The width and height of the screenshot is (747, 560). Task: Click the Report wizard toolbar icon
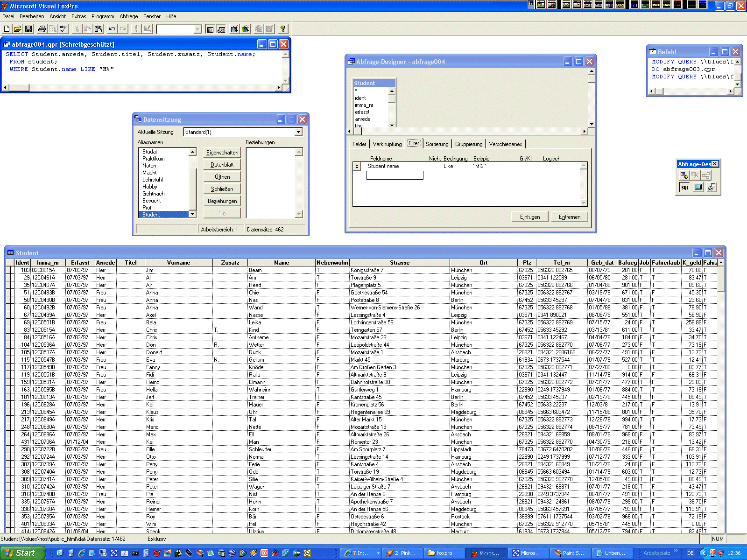pyautogui.click(x=245, y=29)
